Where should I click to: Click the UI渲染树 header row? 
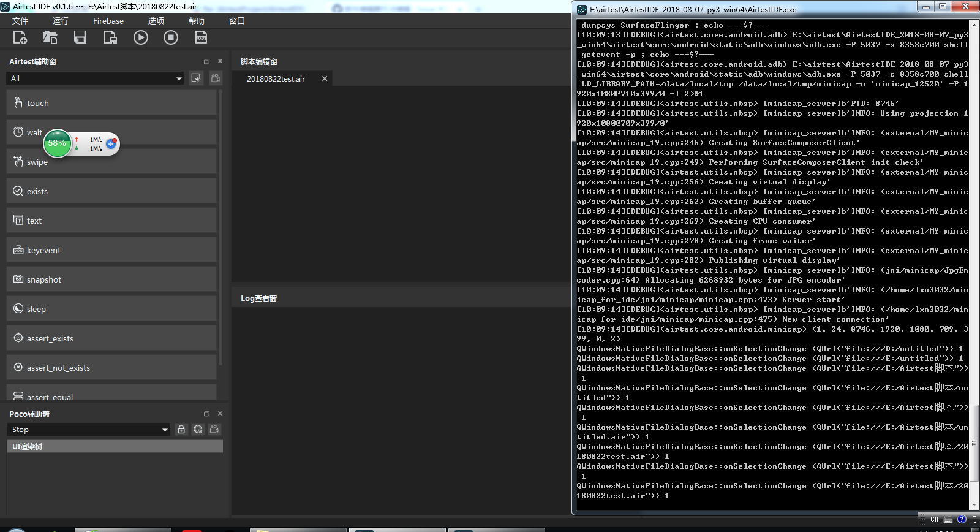[x=115, y=447]
